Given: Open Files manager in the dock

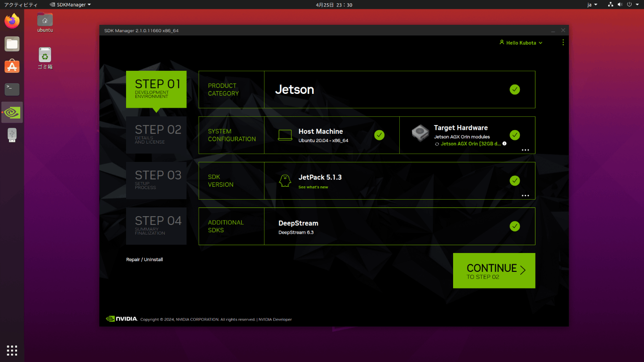Looking at the screenshot, I should click(x=12, y=44).
